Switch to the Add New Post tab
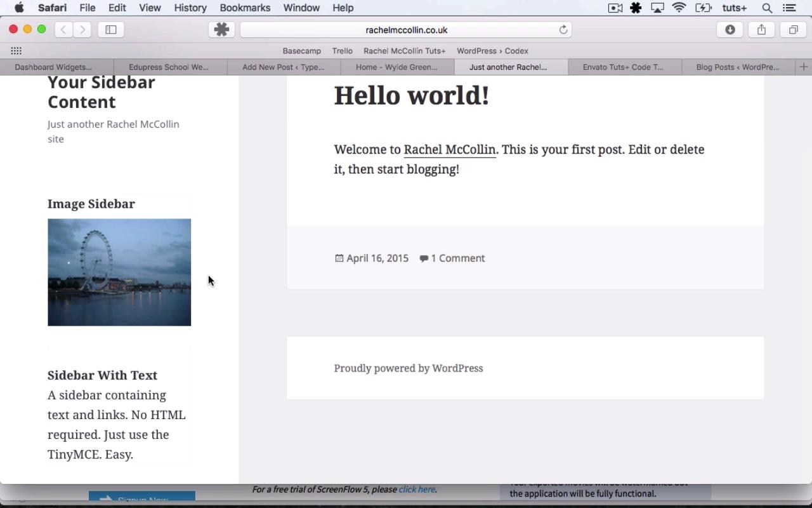 [284, 67]
